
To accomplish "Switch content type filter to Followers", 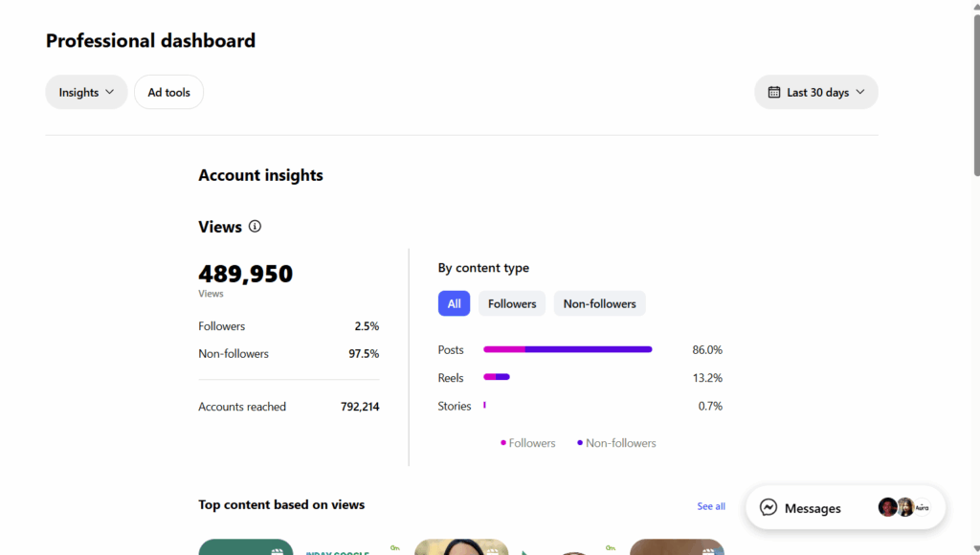I will pos(512,303).
